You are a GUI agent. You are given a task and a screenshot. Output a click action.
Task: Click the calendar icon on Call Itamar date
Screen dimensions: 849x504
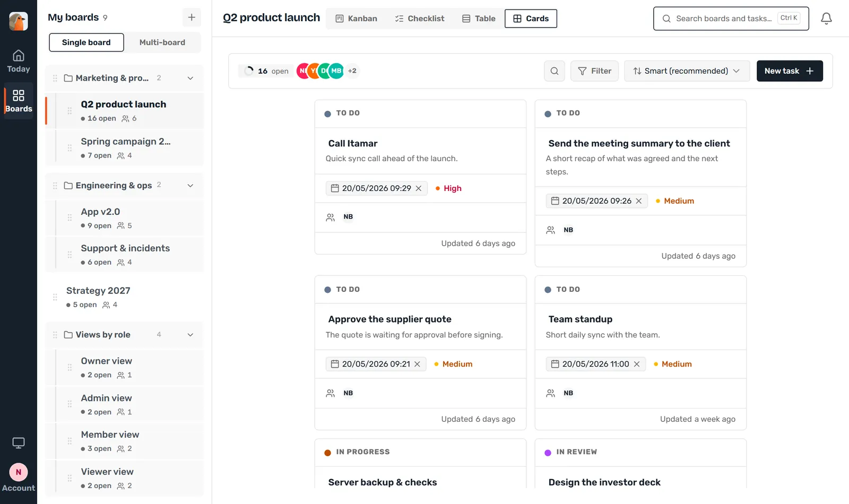(x=335, y=188)
